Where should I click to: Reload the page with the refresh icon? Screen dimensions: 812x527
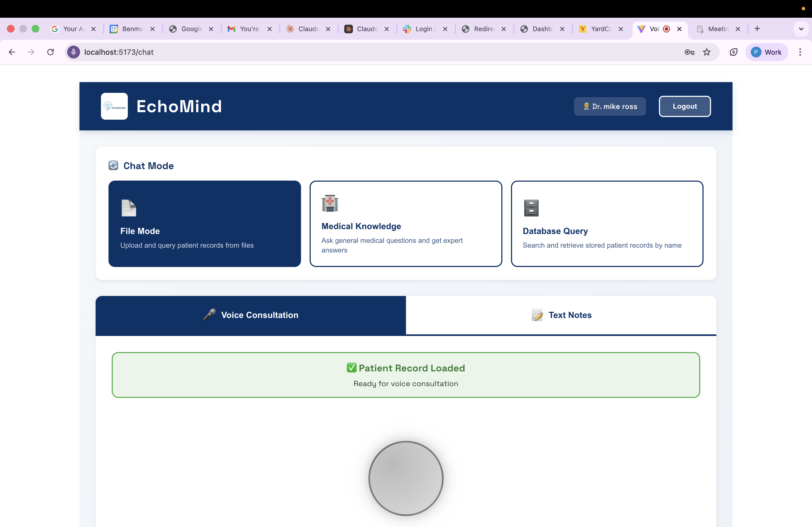pyautogui.click(x=50, y=52)
